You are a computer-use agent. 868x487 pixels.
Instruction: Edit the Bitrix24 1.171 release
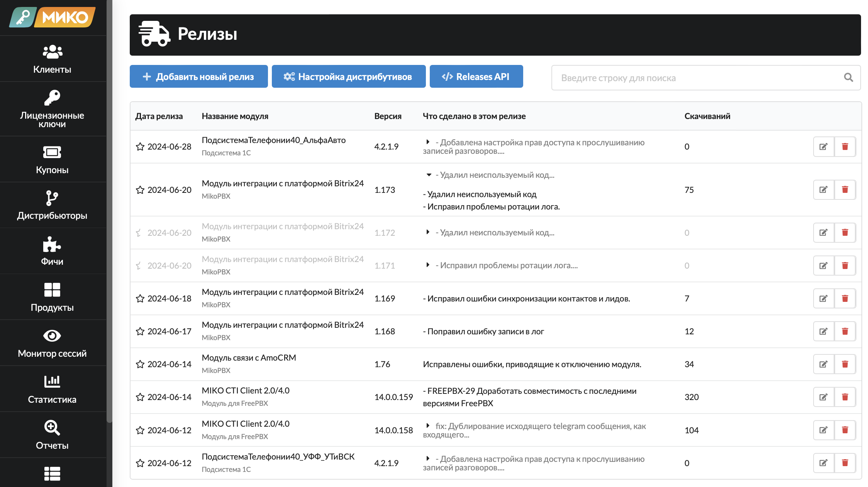pyautogui.click(x=824, y=266)
